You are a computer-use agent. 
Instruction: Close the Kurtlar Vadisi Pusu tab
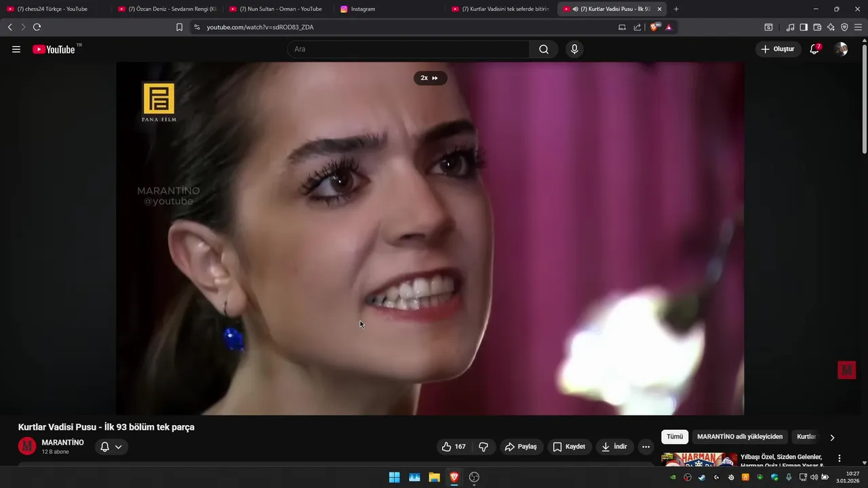pos(659,9)
